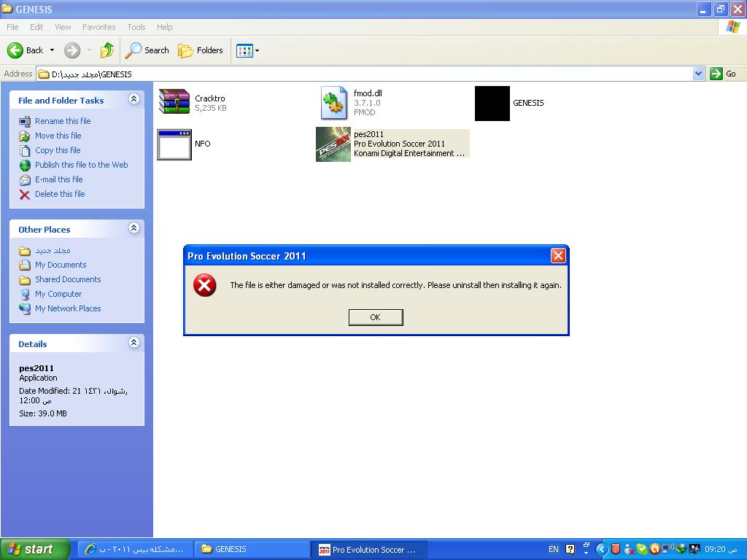The width and height of the screenshot is (747, 560).
Task: Close the Pro Evolution Soccer 2011 dialog
Action: pyautogui.click(x=558, y=256)
